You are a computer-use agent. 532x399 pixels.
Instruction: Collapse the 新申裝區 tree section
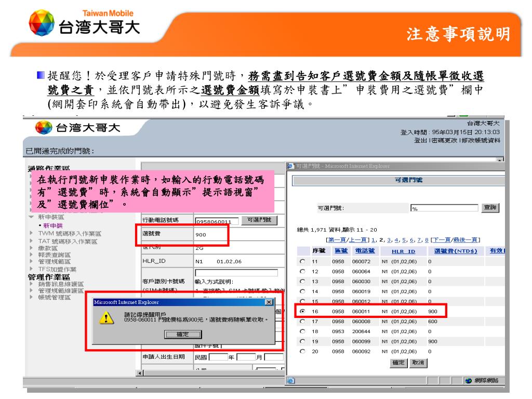tap(31, 217)
